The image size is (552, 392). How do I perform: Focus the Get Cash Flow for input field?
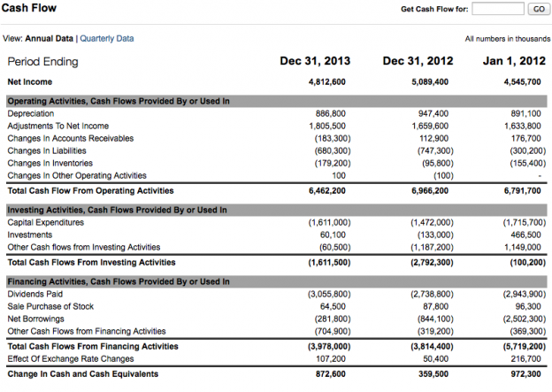[x=498, y=9]
